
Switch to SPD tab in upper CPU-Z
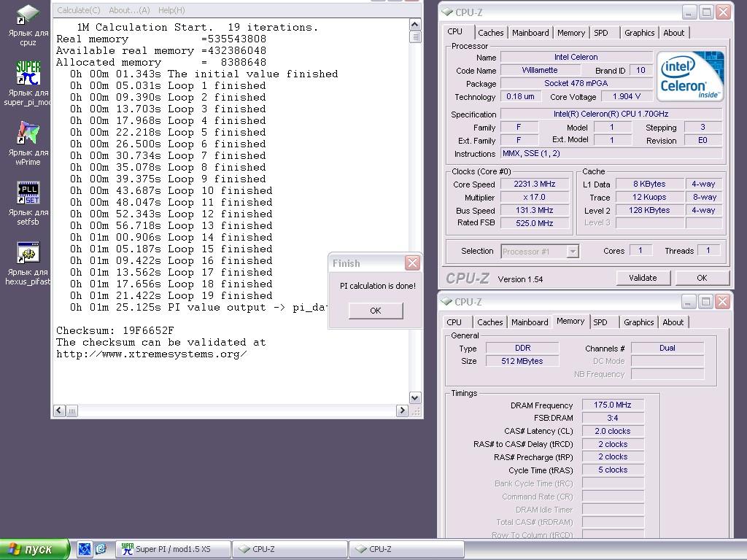point(601,33)
